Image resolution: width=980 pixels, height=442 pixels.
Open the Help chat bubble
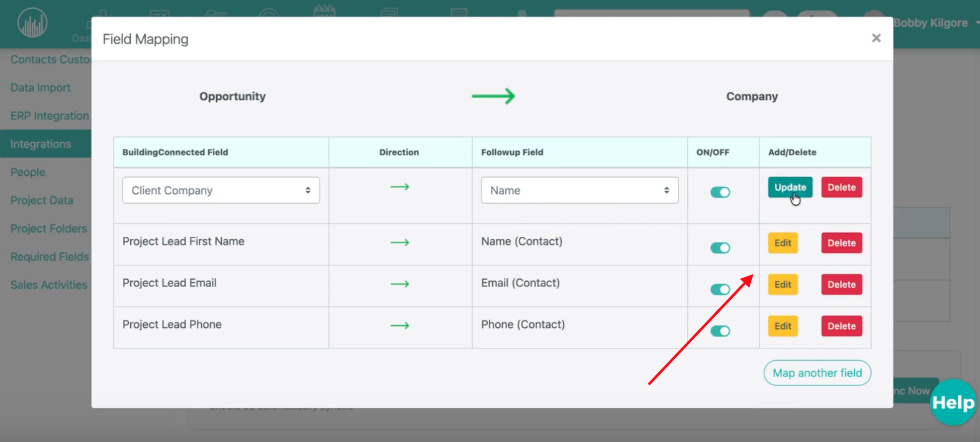click(953, 402)
